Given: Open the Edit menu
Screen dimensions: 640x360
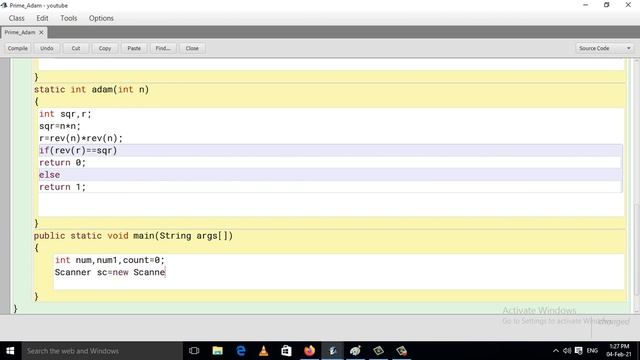Looking at the screenshot, I should click(42, 18).
